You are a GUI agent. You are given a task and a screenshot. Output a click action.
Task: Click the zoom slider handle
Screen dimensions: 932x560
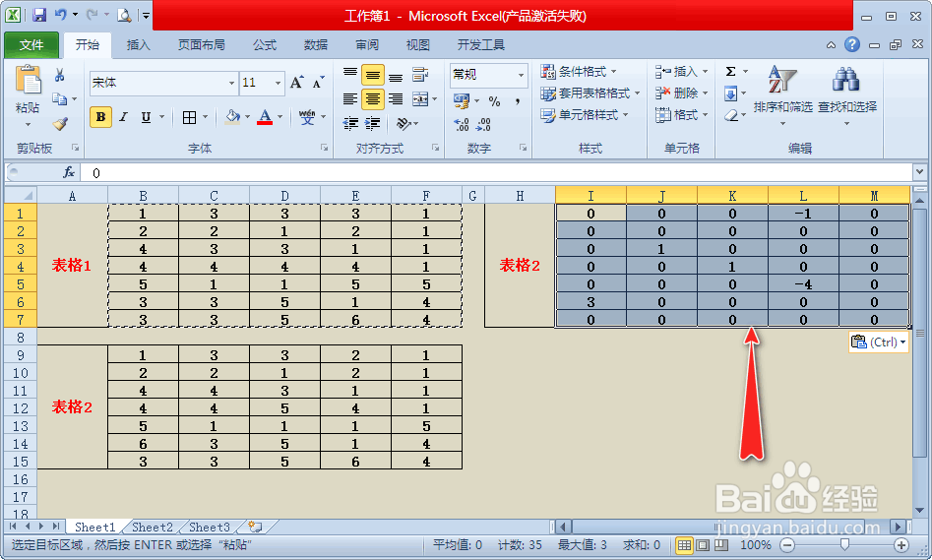844,545
